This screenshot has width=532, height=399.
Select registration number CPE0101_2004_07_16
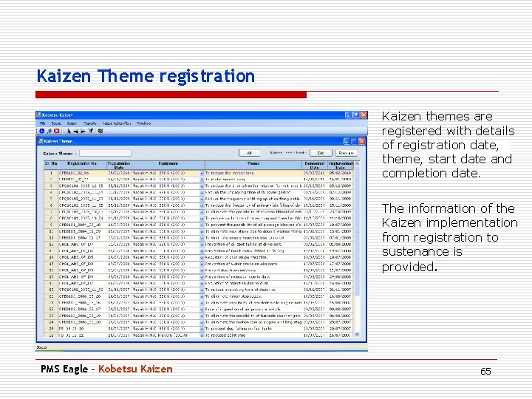click(80, 225)
